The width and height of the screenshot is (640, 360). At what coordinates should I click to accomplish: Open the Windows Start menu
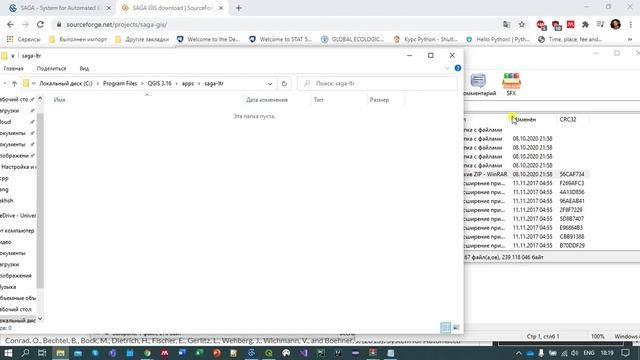click(x=8, y=353)
